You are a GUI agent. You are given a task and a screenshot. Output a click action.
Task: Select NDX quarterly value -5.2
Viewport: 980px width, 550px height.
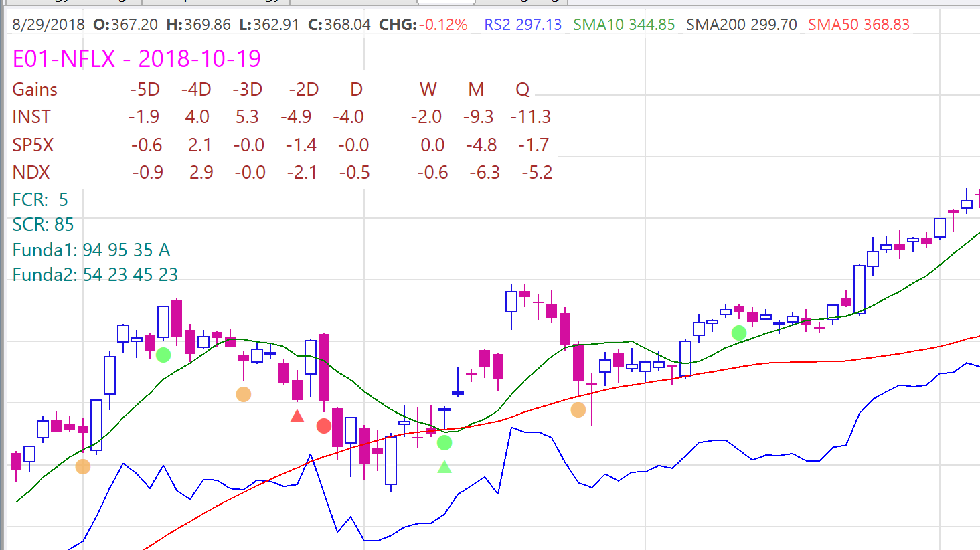(x=537, y=173)
